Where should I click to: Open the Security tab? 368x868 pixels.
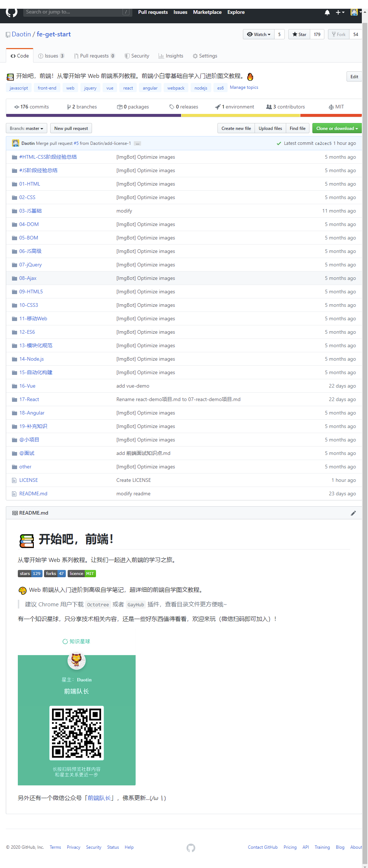[x=137, y=56]
